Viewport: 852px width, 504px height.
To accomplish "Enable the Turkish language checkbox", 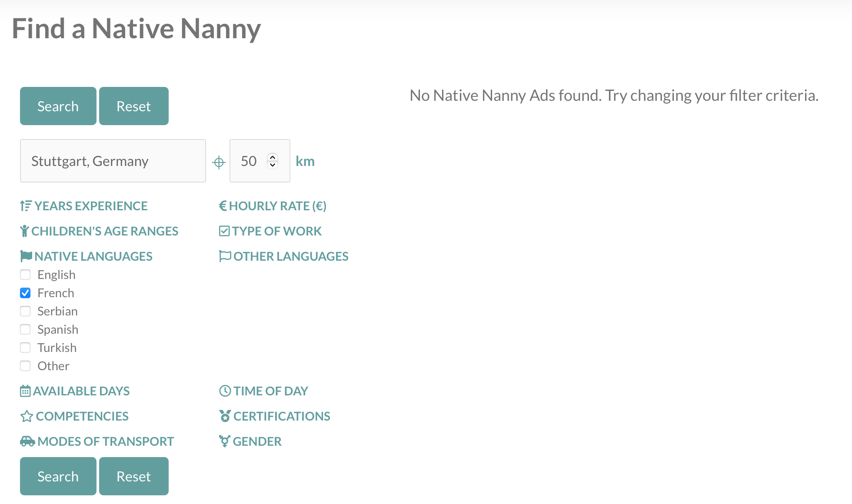I will tap(25, 348).
